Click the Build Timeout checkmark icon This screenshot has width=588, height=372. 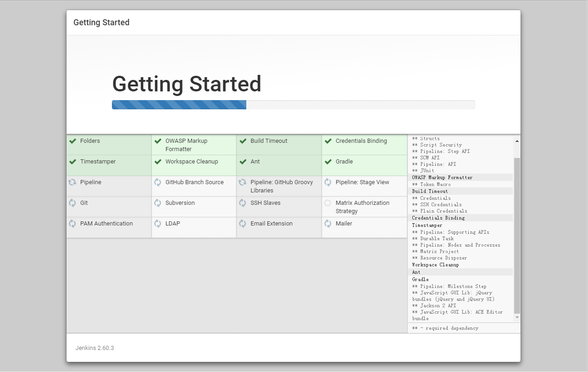tap(243, 141)
